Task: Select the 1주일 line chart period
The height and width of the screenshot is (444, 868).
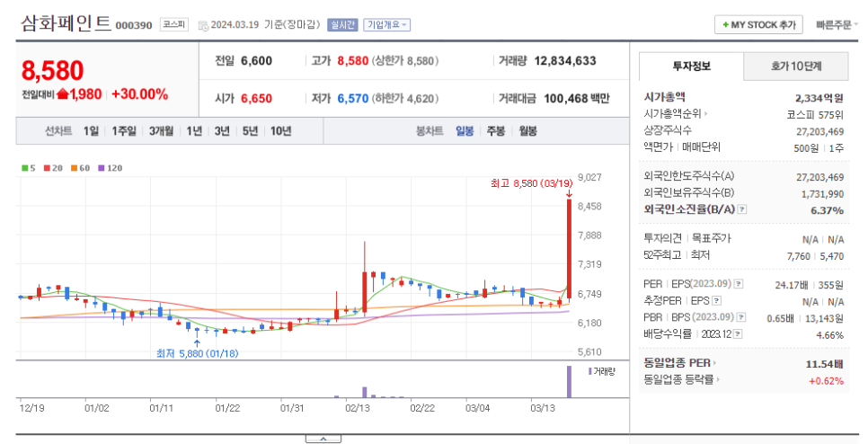Action: 123,131
